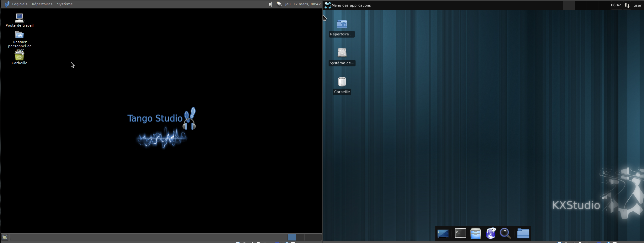Launch the web browser globe icon in dock

pyautogui.click(x=491, y=233)
